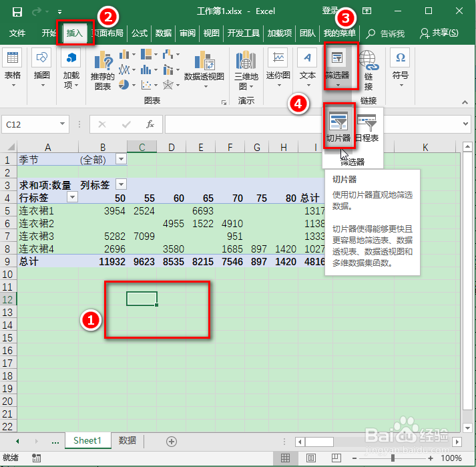The height and width of the screenshot is (467, 476).
Task: Insert a pie chart icon
Action: pos(124,85)
